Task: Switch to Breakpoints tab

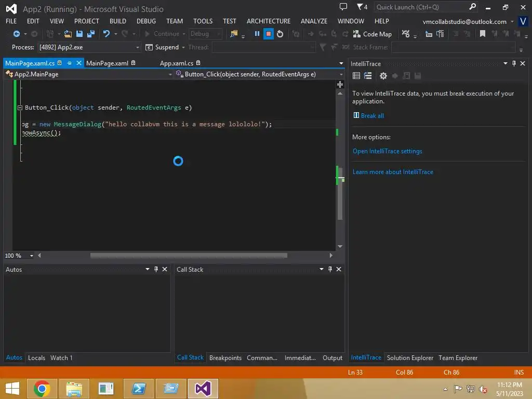Action: pyautogui.click(x=225, y=357)
